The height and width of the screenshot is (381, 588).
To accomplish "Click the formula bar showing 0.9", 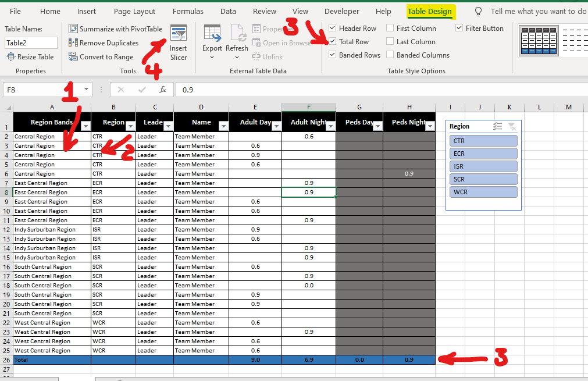I will (382, 90).
